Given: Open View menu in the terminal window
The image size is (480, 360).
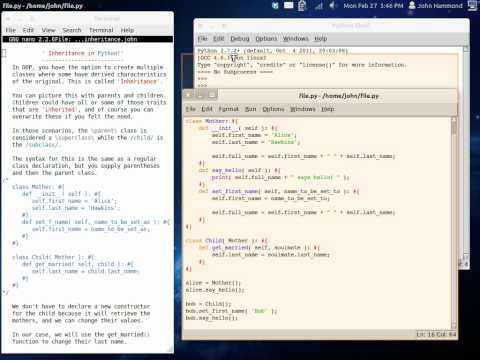Looking at the screenshot, I should click(48, 30).
